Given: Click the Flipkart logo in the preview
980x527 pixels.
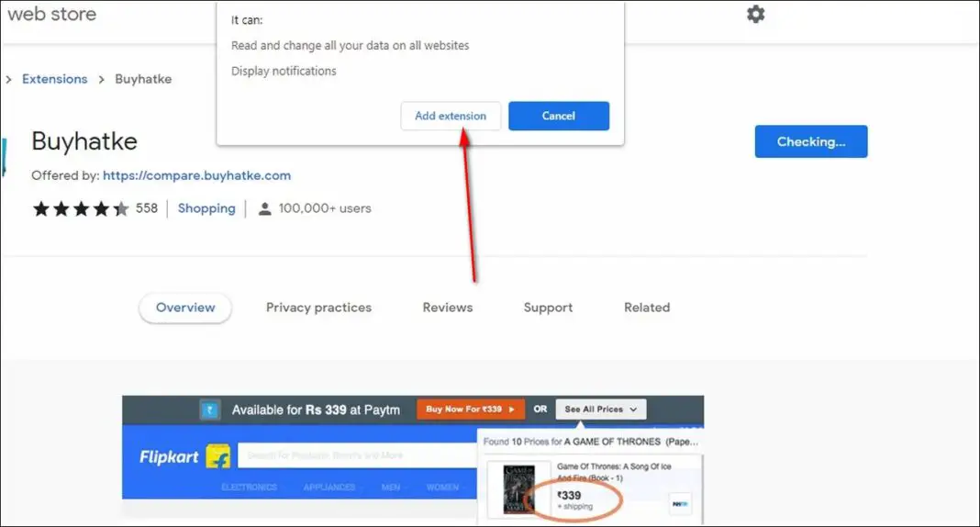Looking at the screenshot, I should pyautogui.click(x=184, y=457).
